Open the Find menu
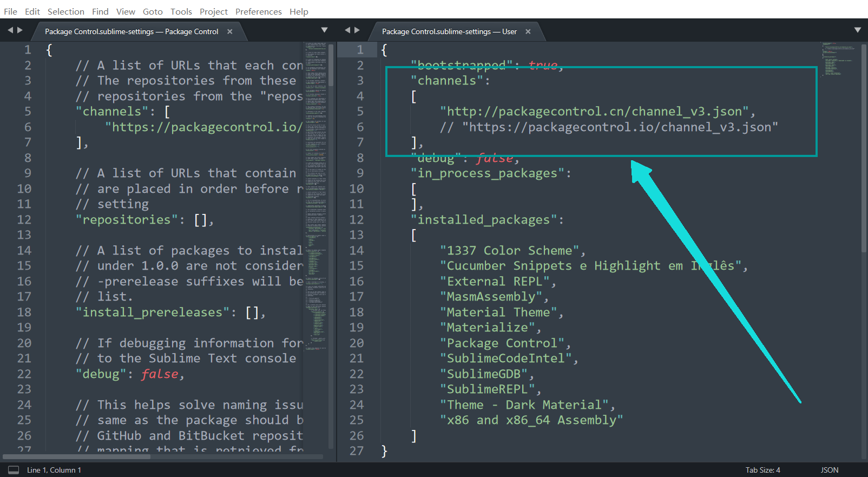The width and height of the screenshot is (868, 477). point(100,11)
